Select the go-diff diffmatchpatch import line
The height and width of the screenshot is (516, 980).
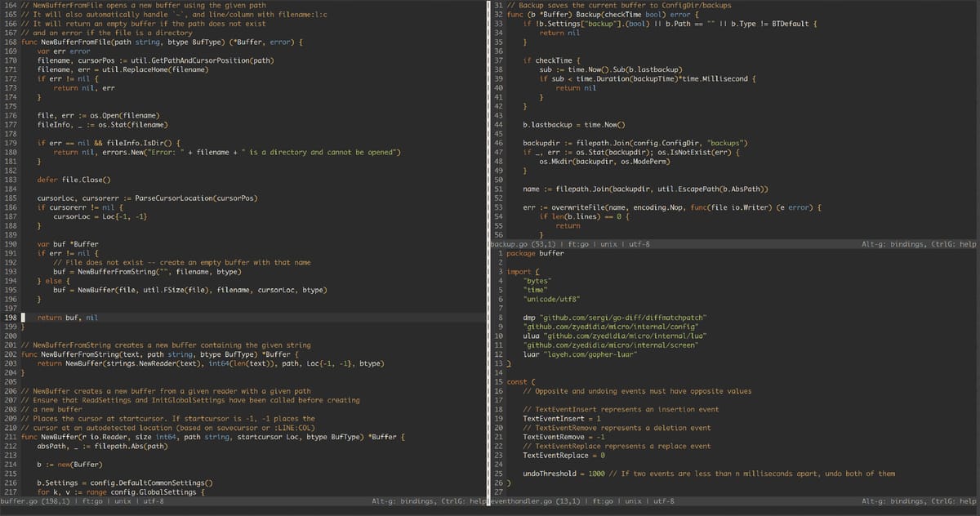pyautogui.click(x=614, y=317)
